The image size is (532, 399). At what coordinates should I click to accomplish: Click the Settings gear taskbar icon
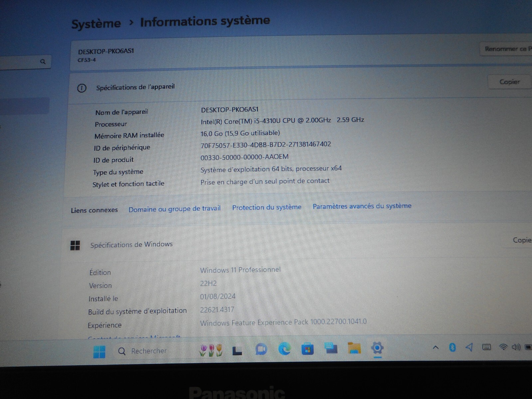(377, 348)
